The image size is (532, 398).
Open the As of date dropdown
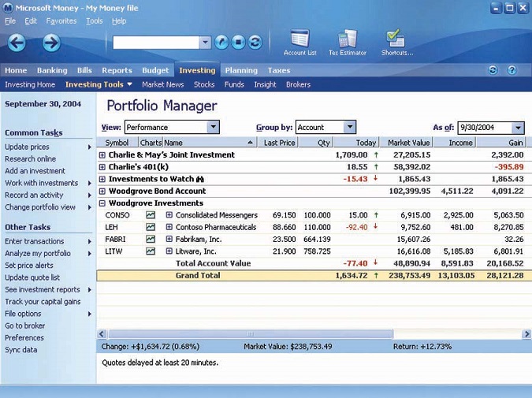point(518,128)
